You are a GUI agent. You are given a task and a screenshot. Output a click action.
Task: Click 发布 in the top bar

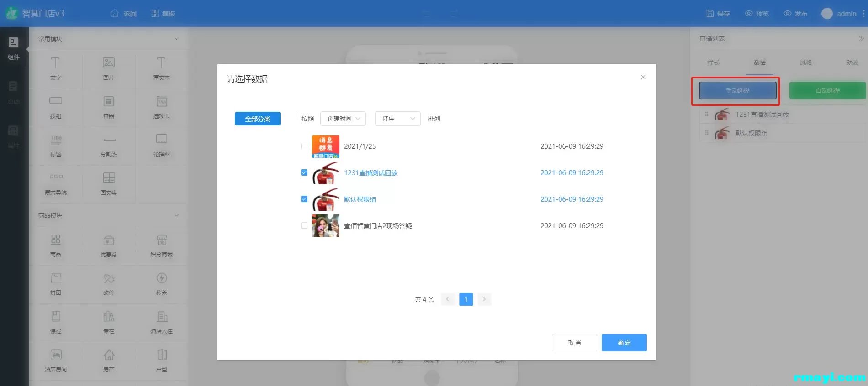[796, 14]
